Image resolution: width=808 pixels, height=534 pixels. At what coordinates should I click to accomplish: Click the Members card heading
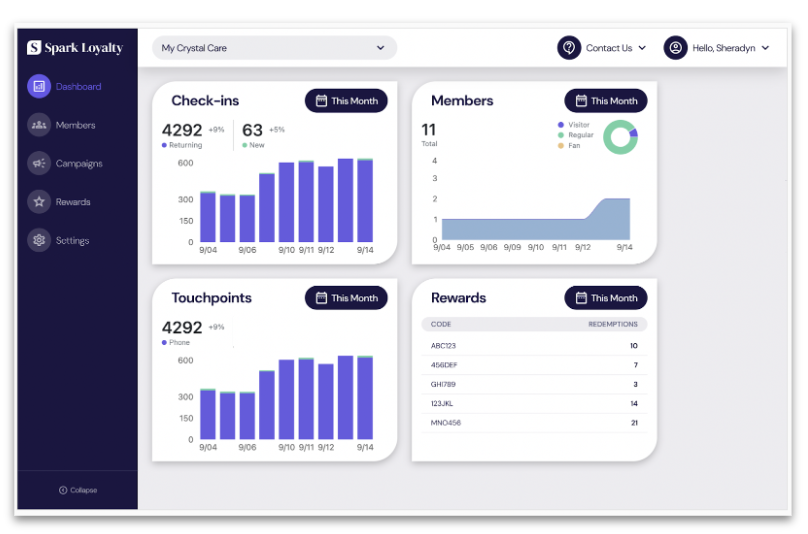click(x=462, y=101)
